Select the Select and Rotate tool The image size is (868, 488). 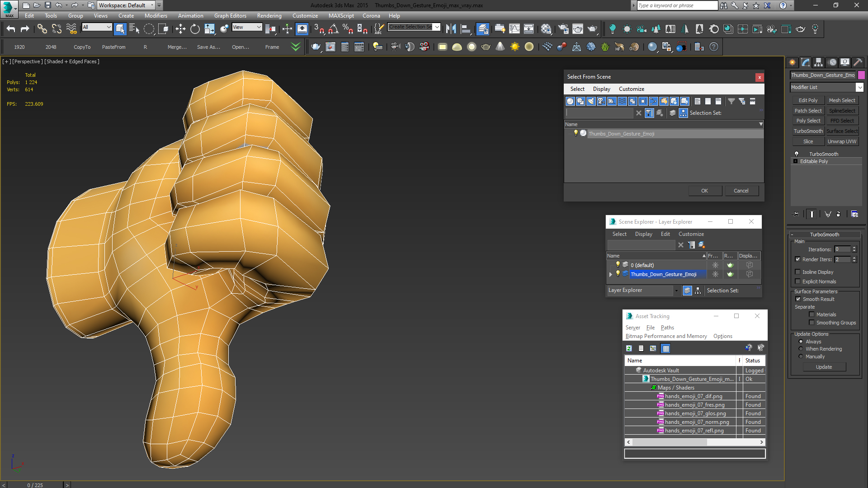(x=195, y=29)
